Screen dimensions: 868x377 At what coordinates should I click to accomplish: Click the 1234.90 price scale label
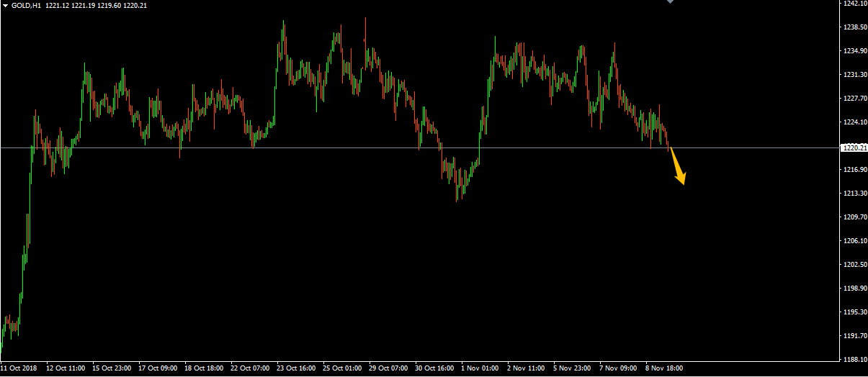pos(854,51)
